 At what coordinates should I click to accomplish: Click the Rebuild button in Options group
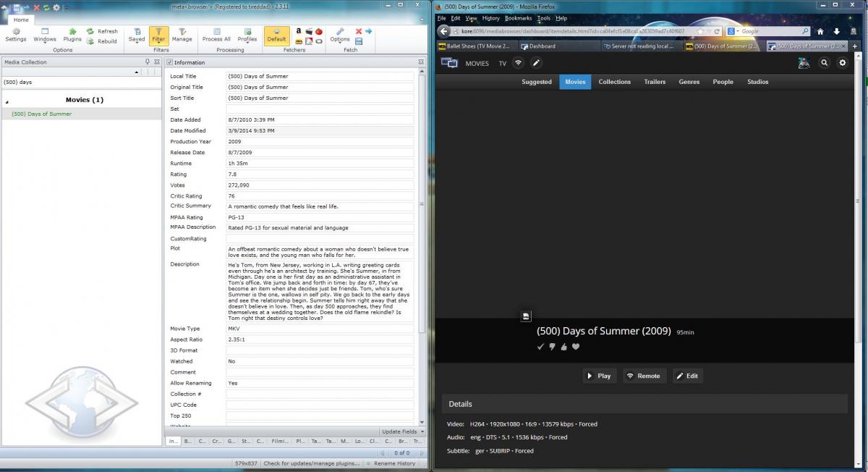click(x=102, y=41)
